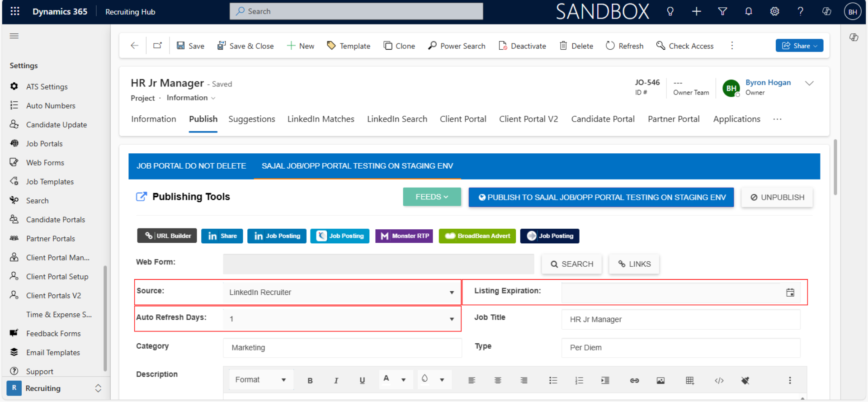Open the Source dropdown
The height and width of the screenshot is (402, 868).
pyautogui.click(x=341, y=292)
